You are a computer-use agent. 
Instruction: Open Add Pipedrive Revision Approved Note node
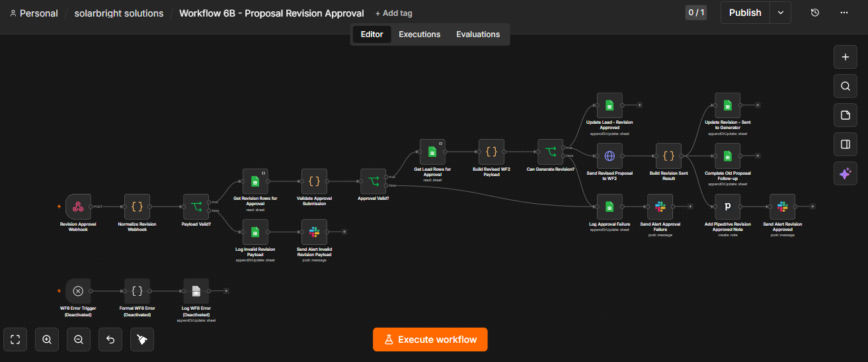tap(727, 207)
